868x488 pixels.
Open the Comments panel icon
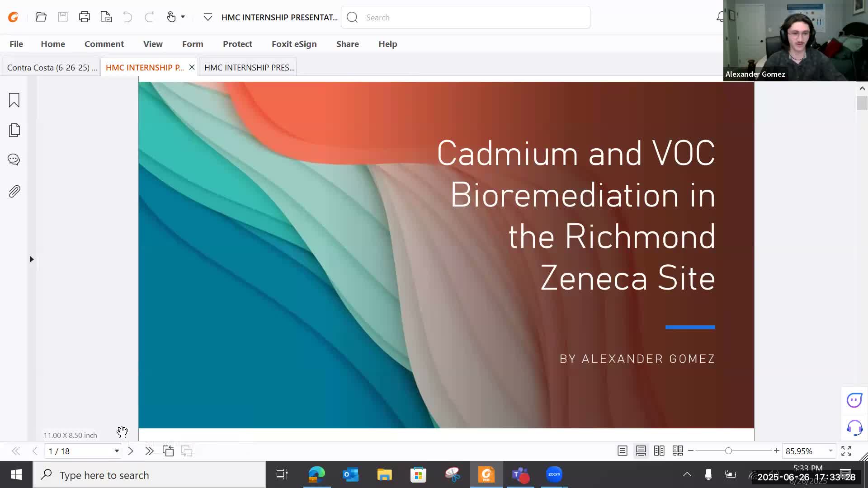(14, 160)
